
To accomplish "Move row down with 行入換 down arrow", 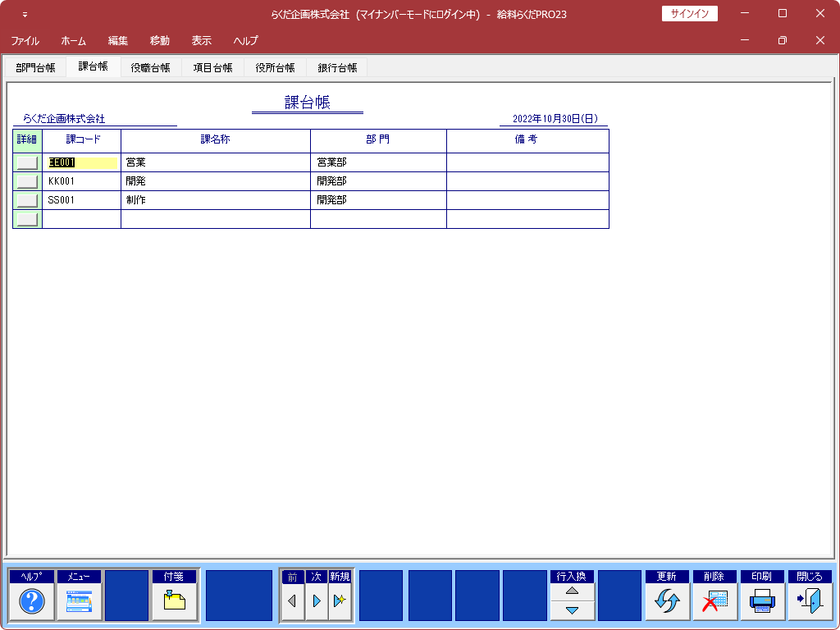I will click(x=572, y=610).
